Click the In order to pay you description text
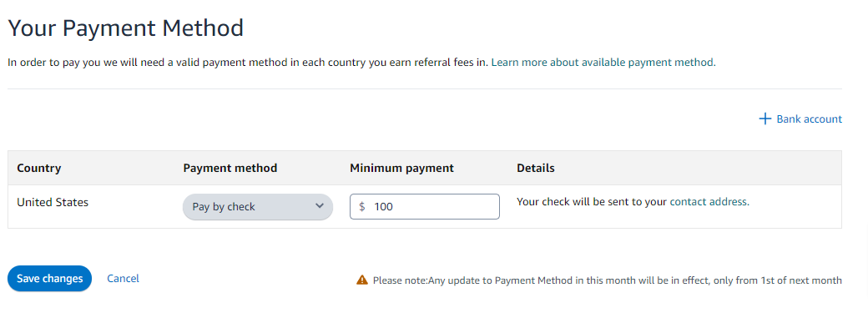The image size is (868, 313). pyautogui.click(x=248, y=63)
